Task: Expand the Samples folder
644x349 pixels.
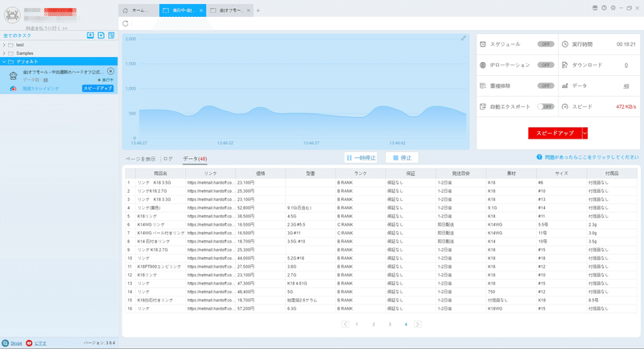Action: pyautogui.click(x=4, y=53)
